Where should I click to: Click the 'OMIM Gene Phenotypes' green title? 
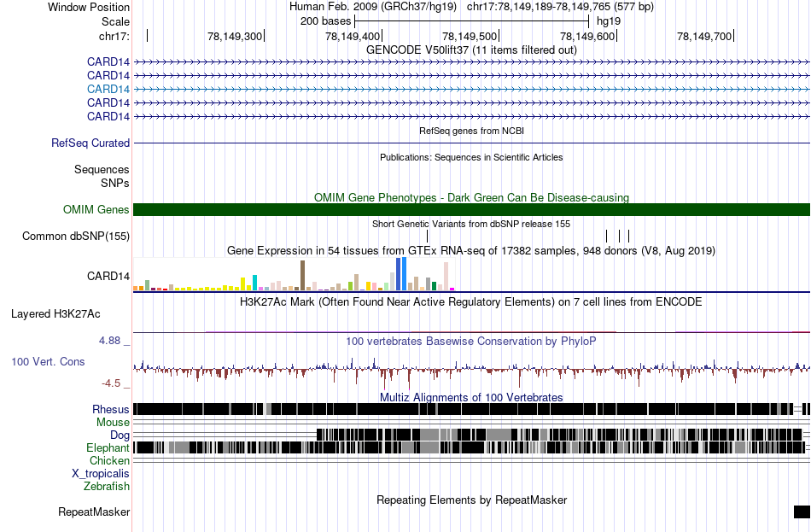click(x=471, y=198)
